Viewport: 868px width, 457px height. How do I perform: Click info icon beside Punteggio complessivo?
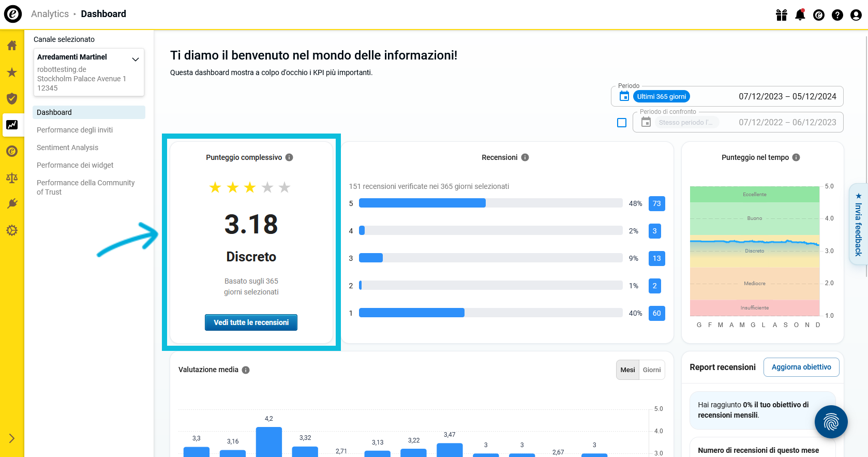coord(289,157)
